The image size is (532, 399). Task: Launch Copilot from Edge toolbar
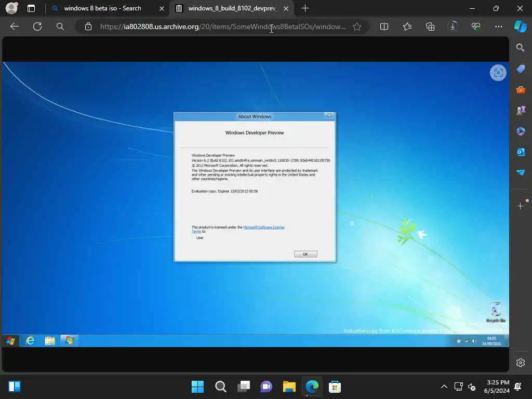521,26
